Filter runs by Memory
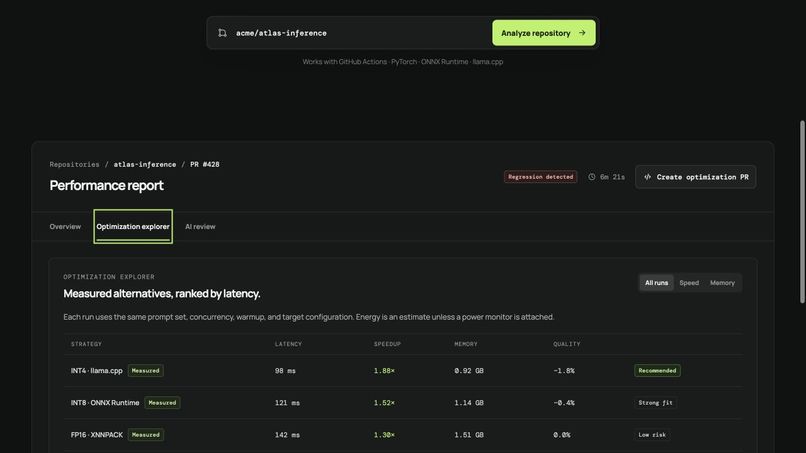The width and height of the screenshot is (806, 453). coord(722,283)
